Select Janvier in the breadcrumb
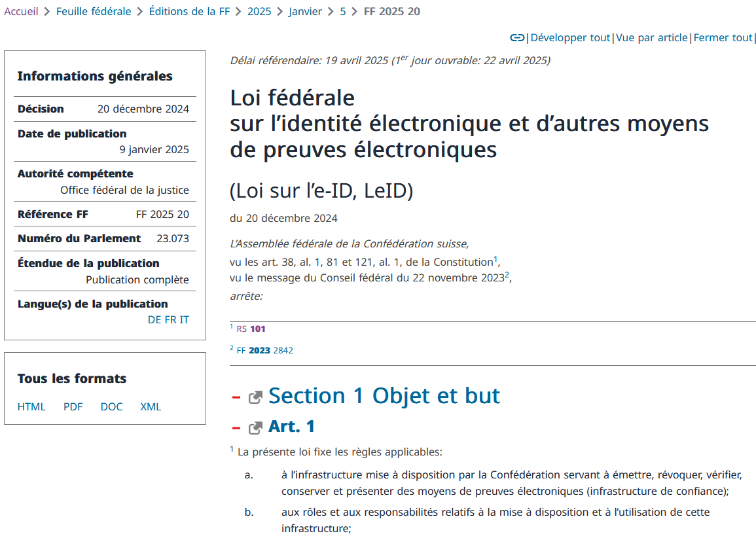The height and width of the screenshot is (538, 756). click(x=305, y=11)
